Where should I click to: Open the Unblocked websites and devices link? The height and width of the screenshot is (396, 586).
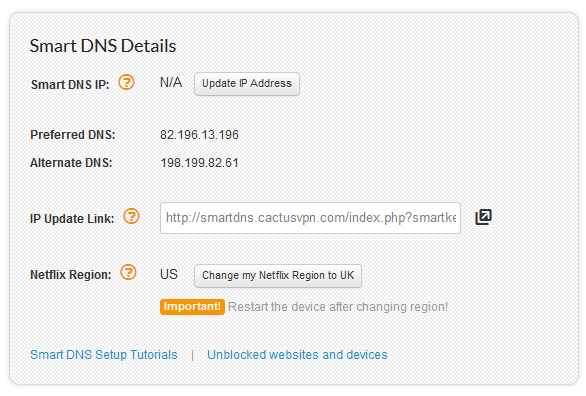[x=297, y=355]
